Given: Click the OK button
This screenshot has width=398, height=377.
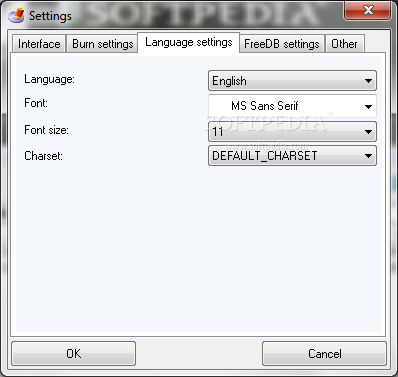Looking at the screenshot, I should coord(73,353).
